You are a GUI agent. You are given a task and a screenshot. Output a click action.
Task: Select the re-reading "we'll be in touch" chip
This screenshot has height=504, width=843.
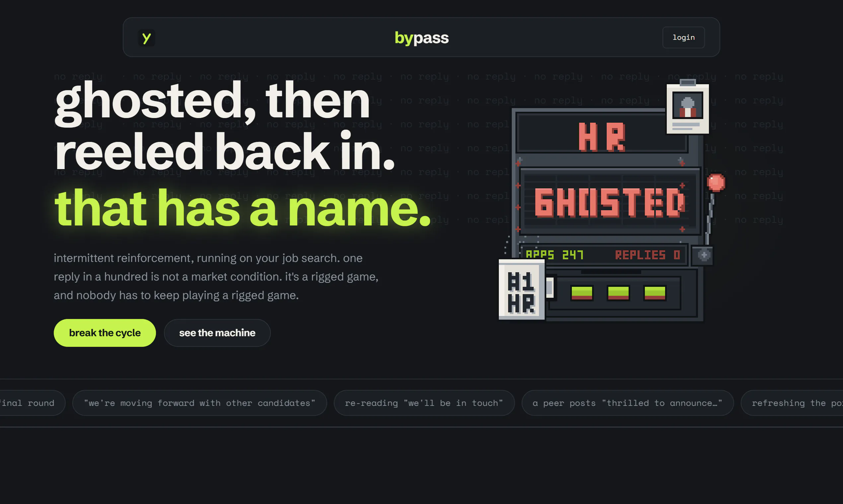point(424,403)
